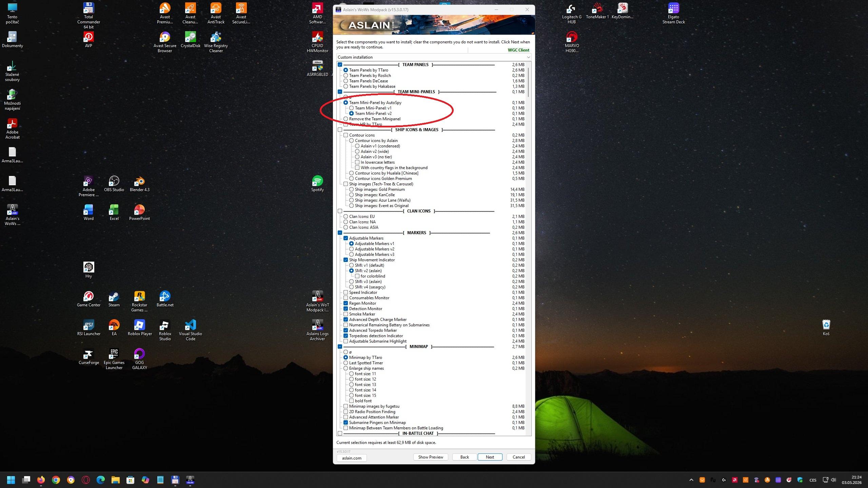Open clock and date in taskbar
The width and height of the screenshot is (868, 488).
pyautogui.click(x=851, y=480)
